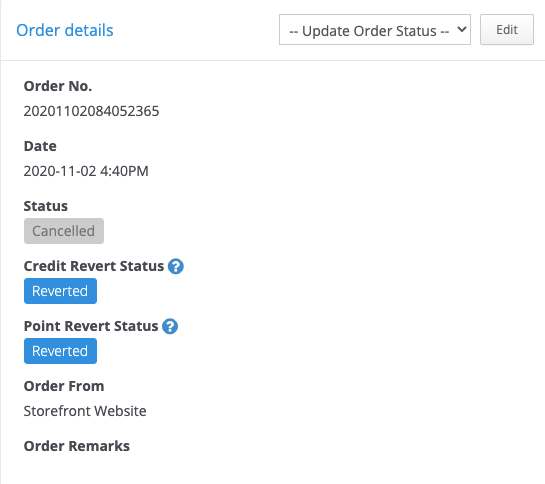Click the Reverted badge under Credit Revert Status
The width and height of the screenshot is (545, 484).
click(60, 291)
